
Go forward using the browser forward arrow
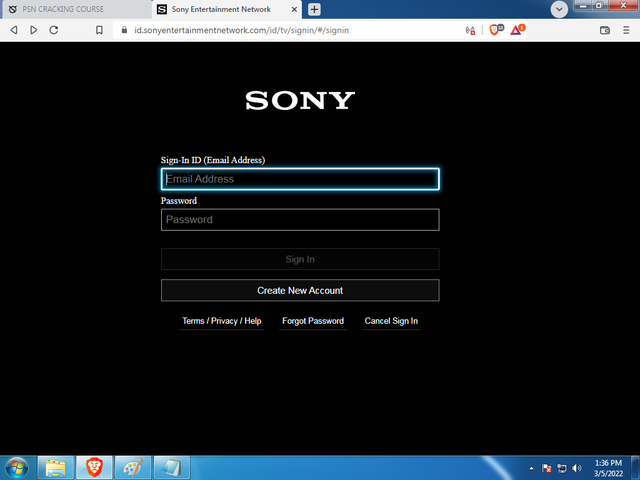coord(34,30)
